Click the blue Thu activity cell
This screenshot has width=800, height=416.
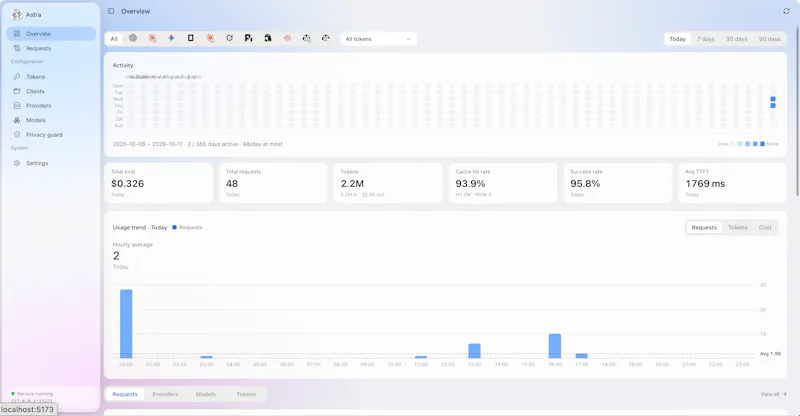tap(773, 106)
